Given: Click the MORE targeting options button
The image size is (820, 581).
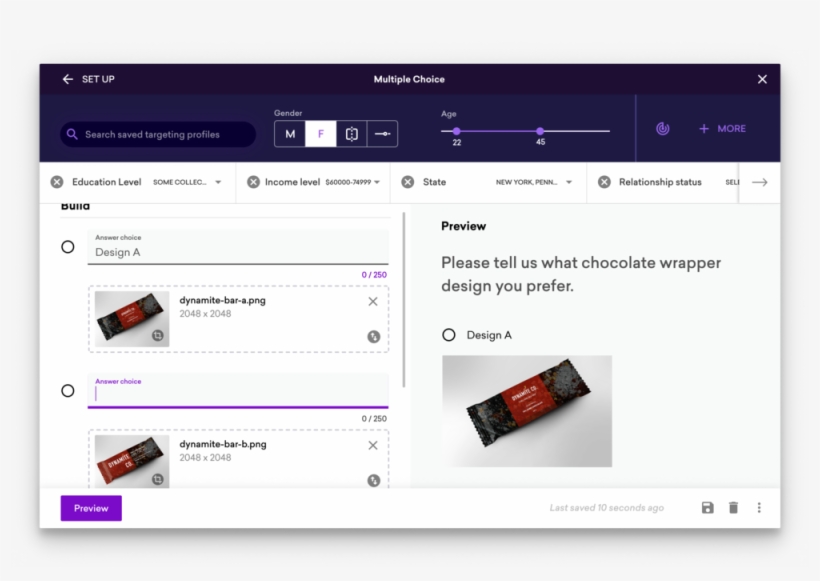Looking at the screenshot, I should click(722, 129).
